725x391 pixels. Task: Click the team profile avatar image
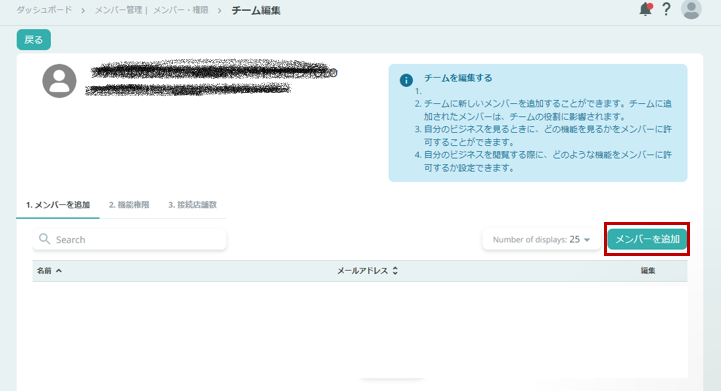coord(59,81)
